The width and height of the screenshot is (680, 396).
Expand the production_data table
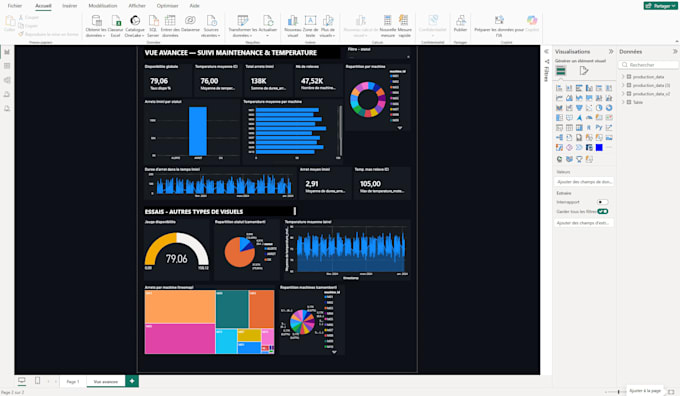point(623,77)
